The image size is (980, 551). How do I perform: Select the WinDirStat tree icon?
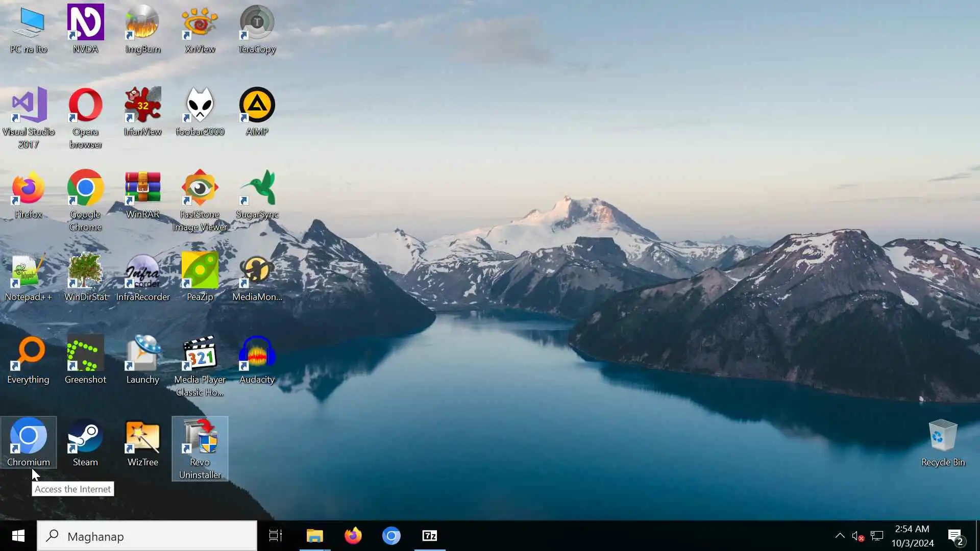tap(85, 271)
